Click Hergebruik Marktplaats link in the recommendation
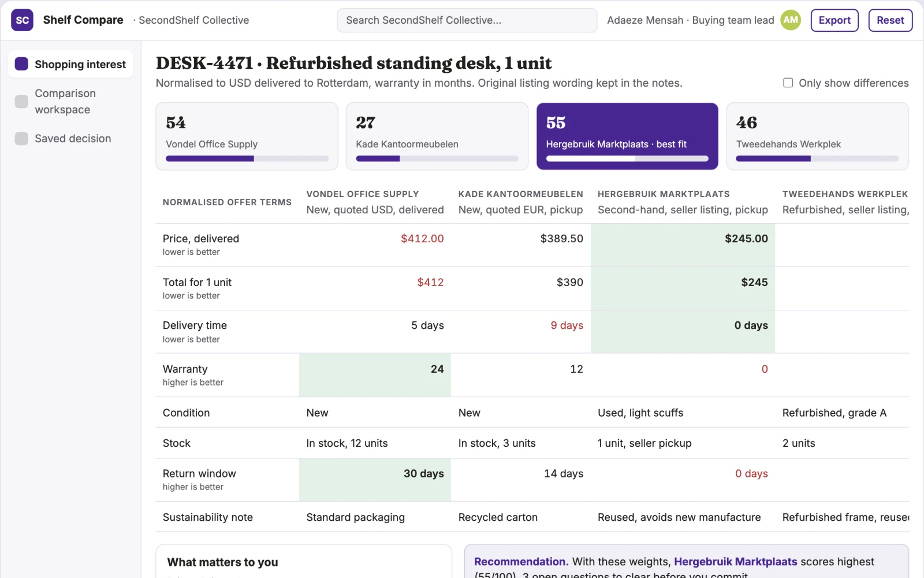This screenshot has height=578, width=924. 735,562
